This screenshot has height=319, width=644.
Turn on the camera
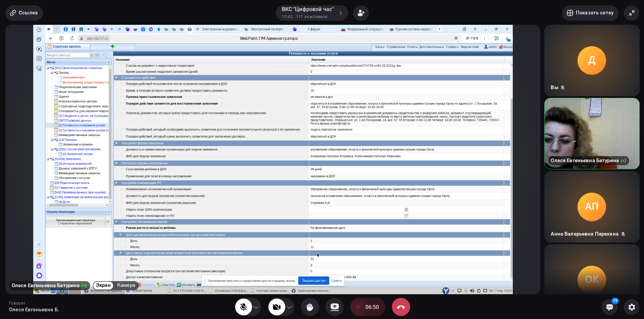(277, 307)
